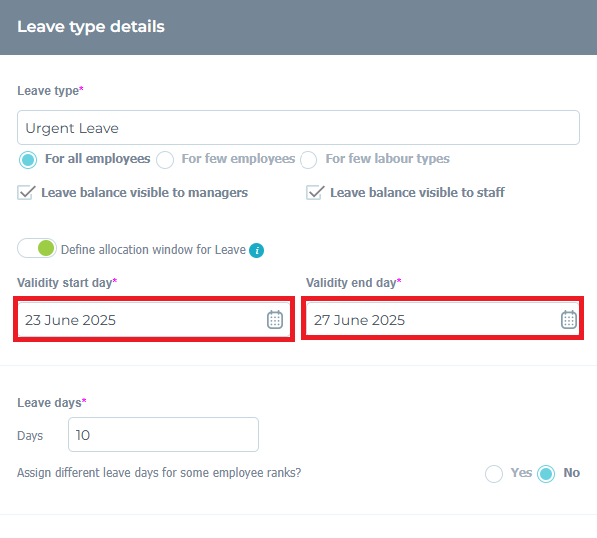The image size is (597, 538).
Task: Open the Validity start day calendar icon
Action: pos(275,319)
